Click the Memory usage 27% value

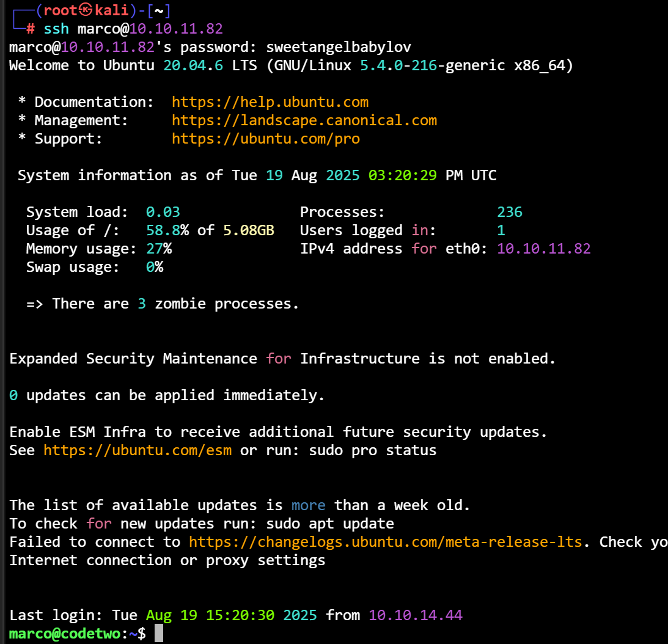pyautogui.click(x=158, y=249)
